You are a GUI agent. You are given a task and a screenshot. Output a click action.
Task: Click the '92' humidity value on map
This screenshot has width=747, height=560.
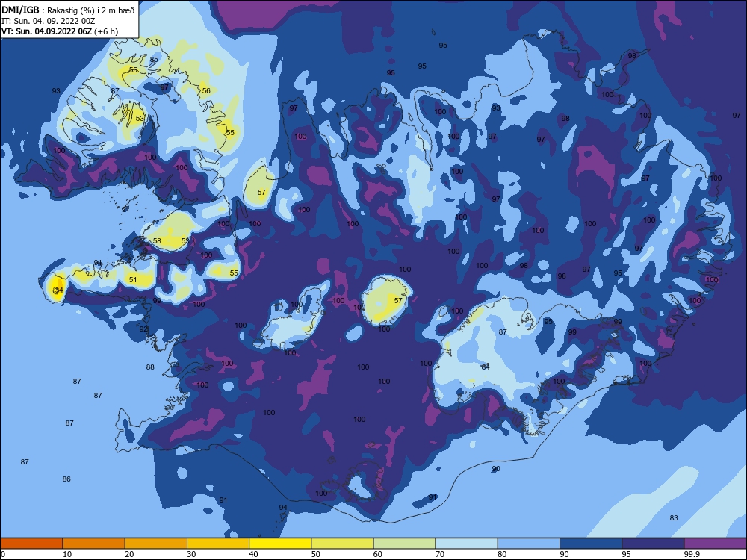pyautogui.click(x=143, y=329)
